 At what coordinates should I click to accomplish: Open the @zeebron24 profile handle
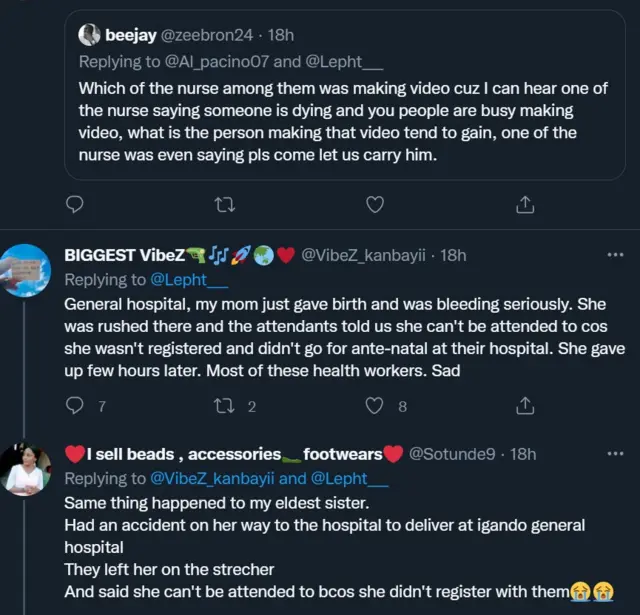click(x=209, y=35)
